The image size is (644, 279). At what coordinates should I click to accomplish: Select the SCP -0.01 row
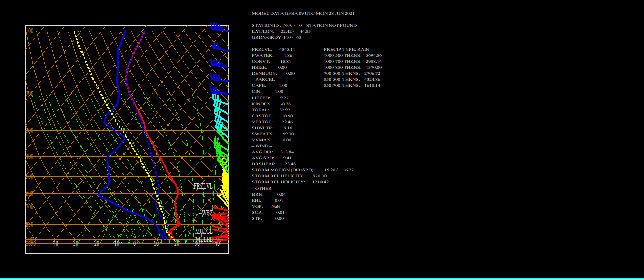(x=268, y=212)
